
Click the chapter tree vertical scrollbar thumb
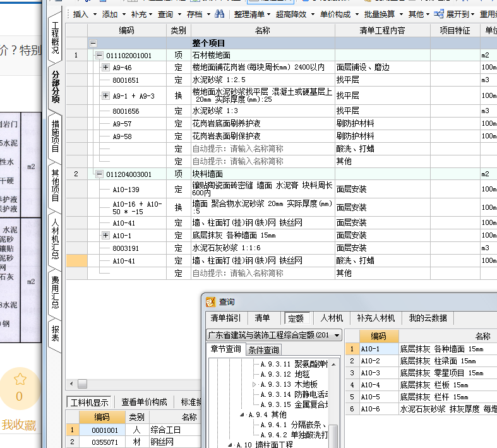pos(334,436)
